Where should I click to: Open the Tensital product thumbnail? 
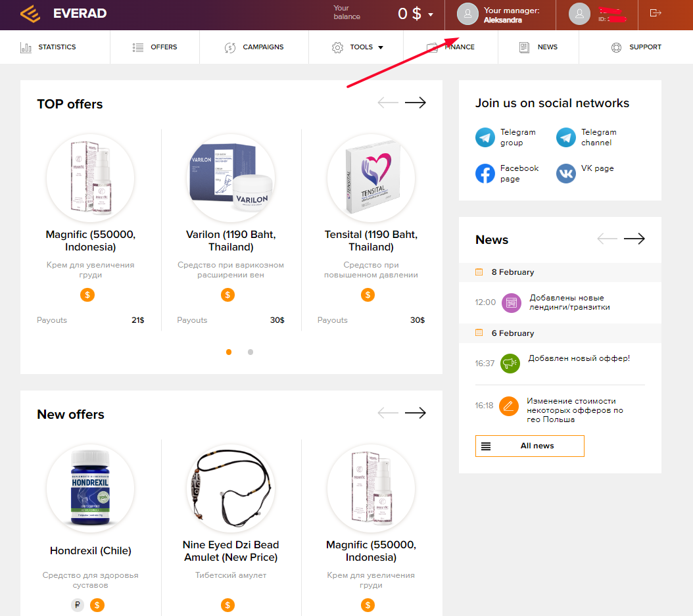point(371,178)
